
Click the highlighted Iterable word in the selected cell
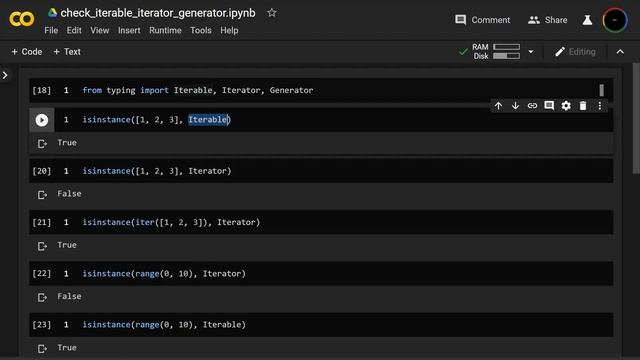pyautogui.click(x=208, y=120)
